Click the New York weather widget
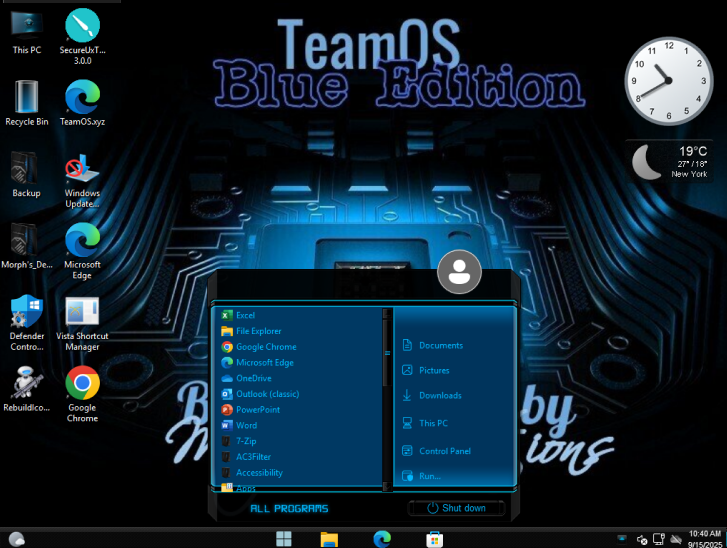727x548 pixels. (x=670, y=161)
